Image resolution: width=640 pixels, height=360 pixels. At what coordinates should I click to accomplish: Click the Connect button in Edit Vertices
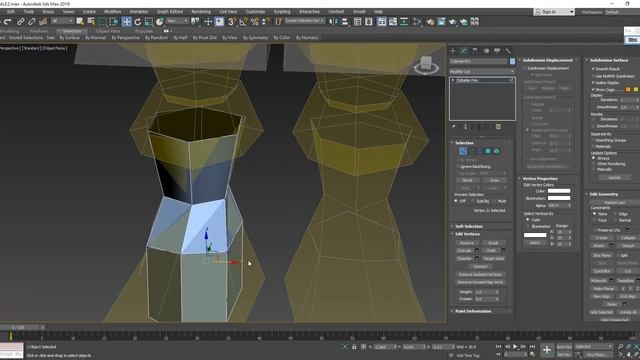tap(480, 267)
